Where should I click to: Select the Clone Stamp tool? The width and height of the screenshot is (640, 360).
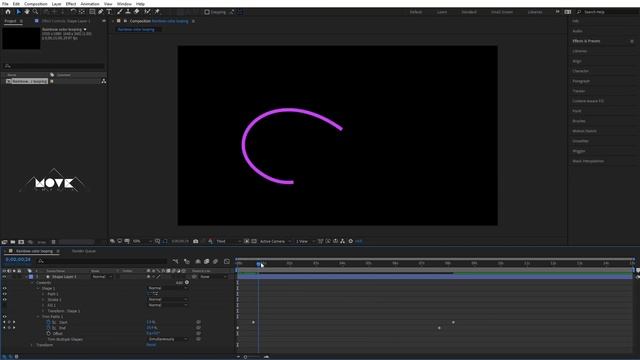[128, 12]
